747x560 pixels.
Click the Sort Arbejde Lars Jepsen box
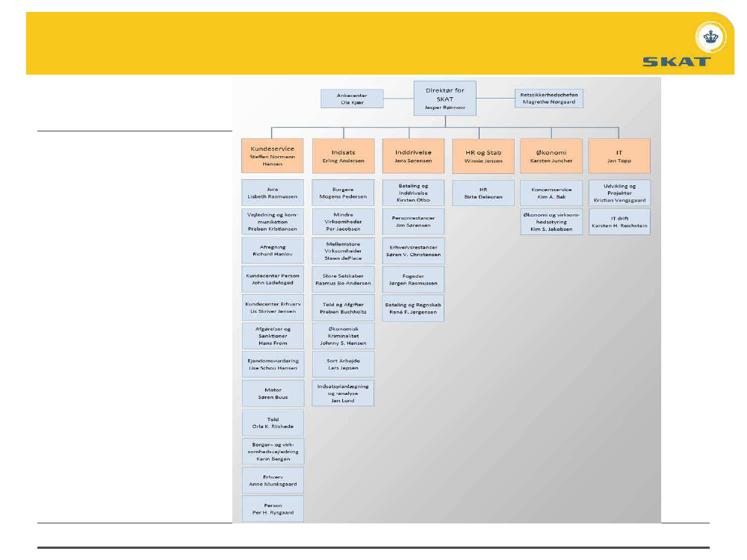[344, 364]
